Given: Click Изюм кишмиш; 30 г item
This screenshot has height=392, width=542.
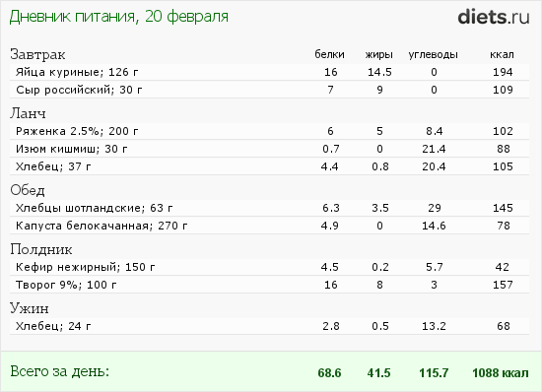Looking at the screenshot, I should (x=269, y=149).
